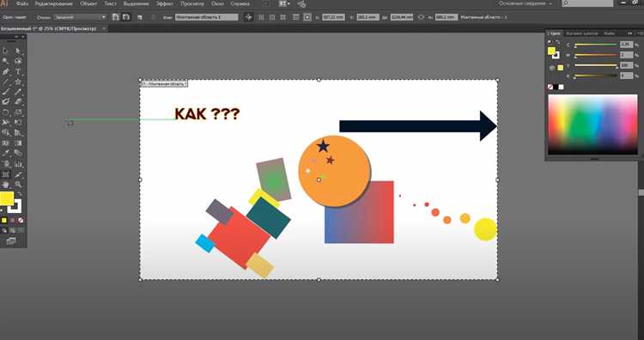Expand the Основные сведения workspace switcher
The width and height of the screenshot is (644, 340).
click(x=526, y=3)
